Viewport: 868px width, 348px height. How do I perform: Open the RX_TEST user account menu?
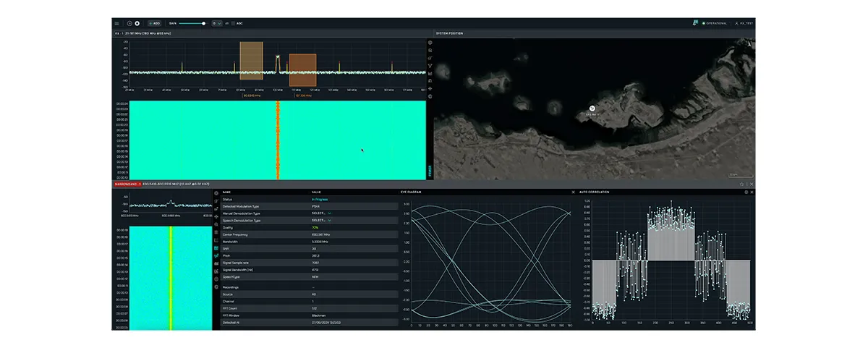[x=744, y=23]
